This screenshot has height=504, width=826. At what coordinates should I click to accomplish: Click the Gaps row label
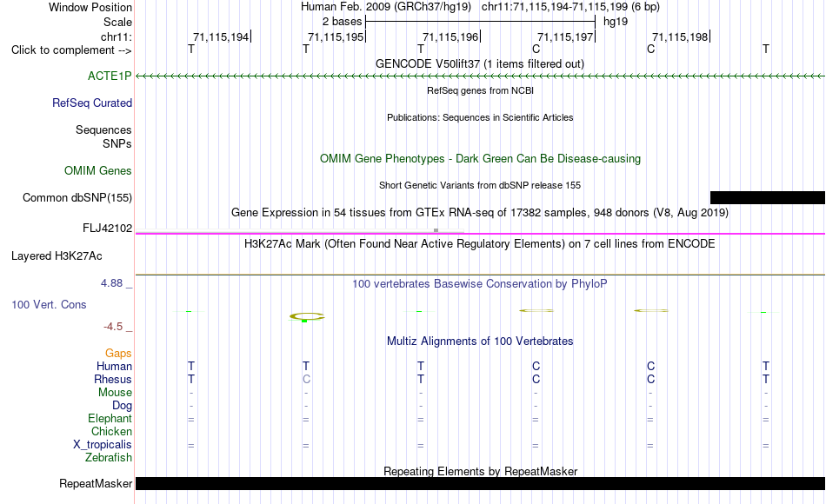pyautogui.click(x=118, y=354)
